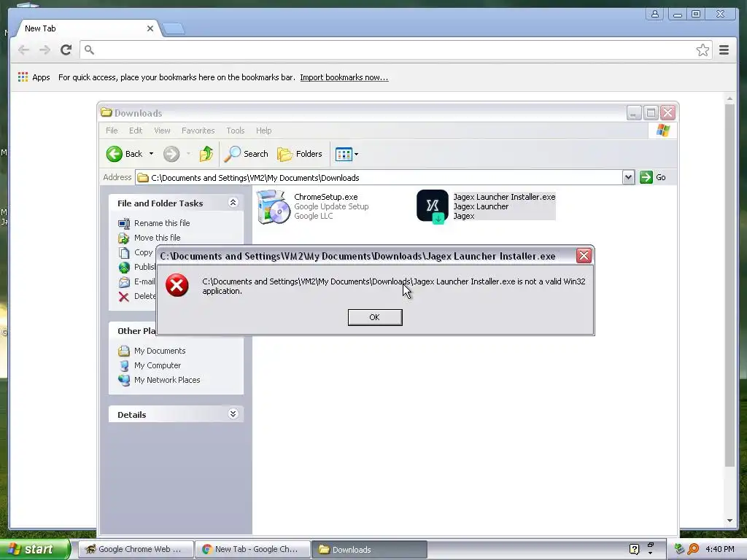
Task: Open the Edit menu in Downloads window
Action: (135, 131)
